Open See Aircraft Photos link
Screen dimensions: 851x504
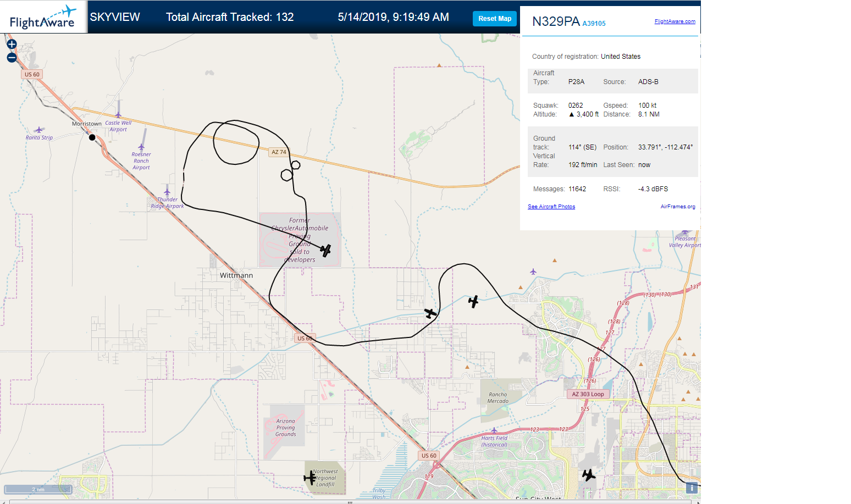(x=551, y=207)
